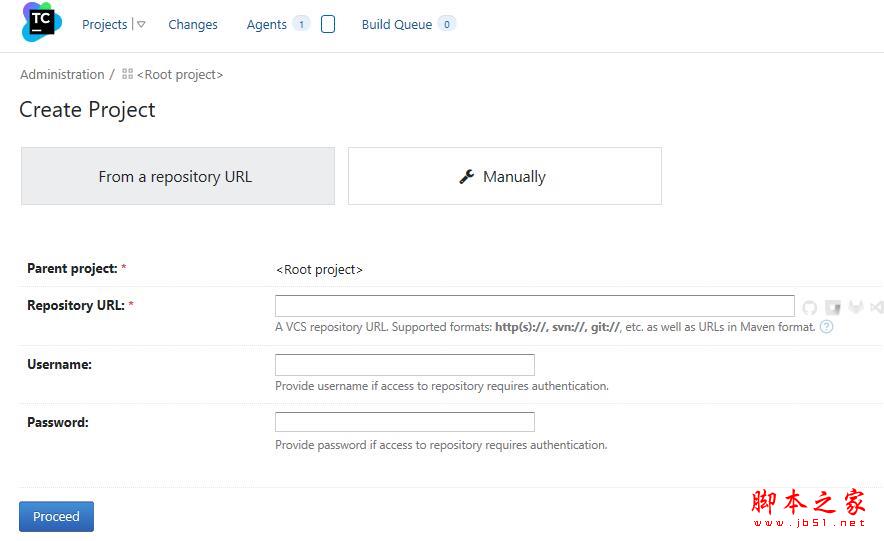The width and height of the screenshot is (884, 541).
Task: Click the TeamCity logo icon
Action: click(x=41, y=23)
